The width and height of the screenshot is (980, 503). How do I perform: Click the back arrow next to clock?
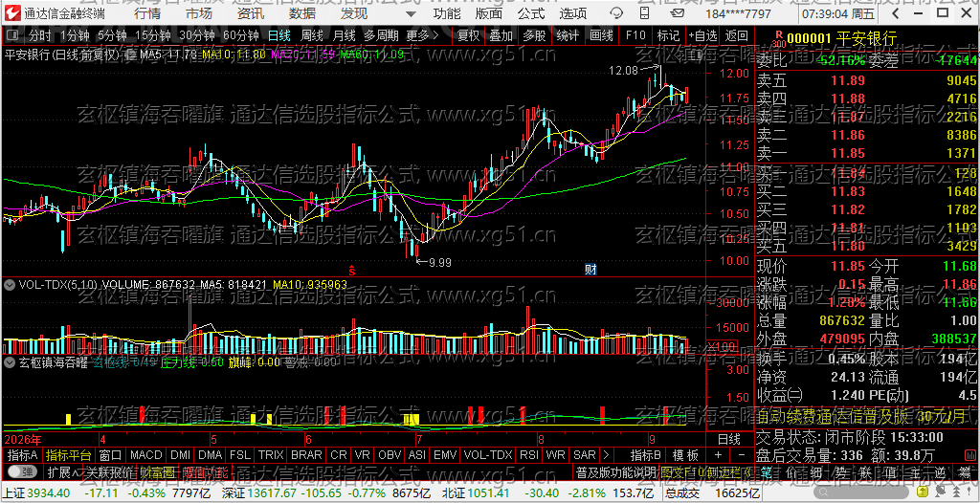point(895,13)
